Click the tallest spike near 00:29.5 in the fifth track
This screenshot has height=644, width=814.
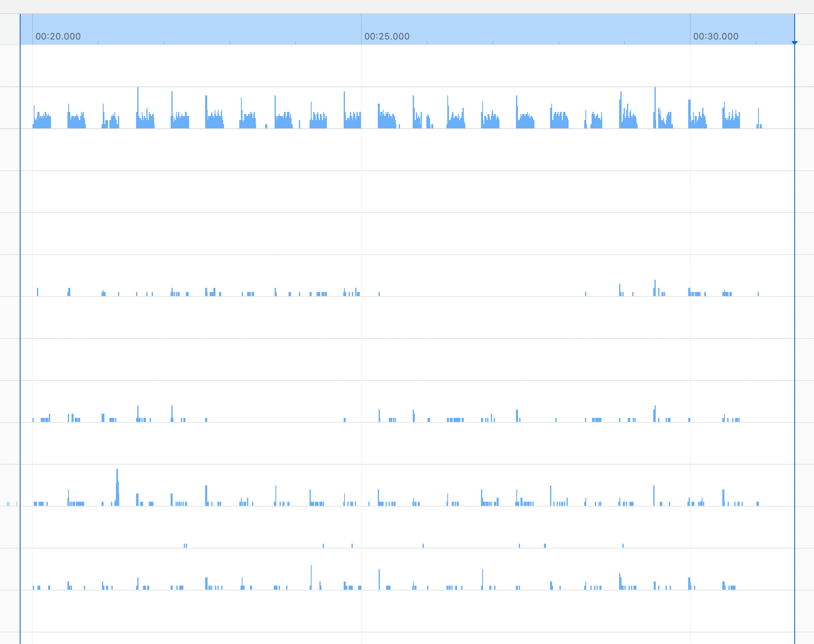click(x=655, y=287)
